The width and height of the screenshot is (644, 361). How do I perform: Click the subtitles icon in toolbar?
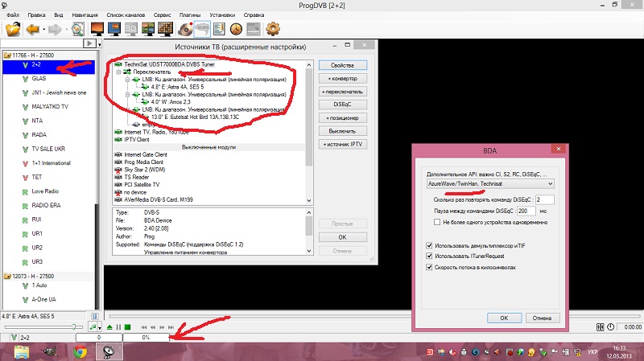click(x=202, y=31)
